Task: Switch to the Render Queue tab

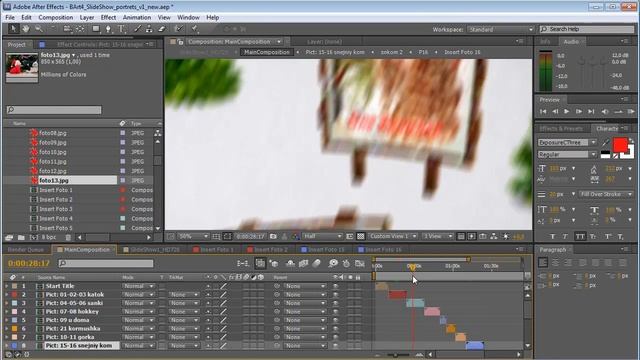Action: [x=26, y=250]
